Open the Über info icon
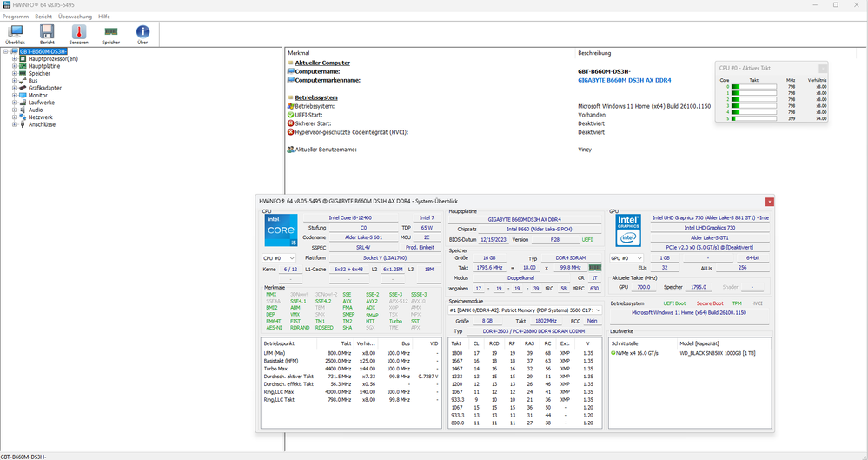 click(x=143, y=32)
